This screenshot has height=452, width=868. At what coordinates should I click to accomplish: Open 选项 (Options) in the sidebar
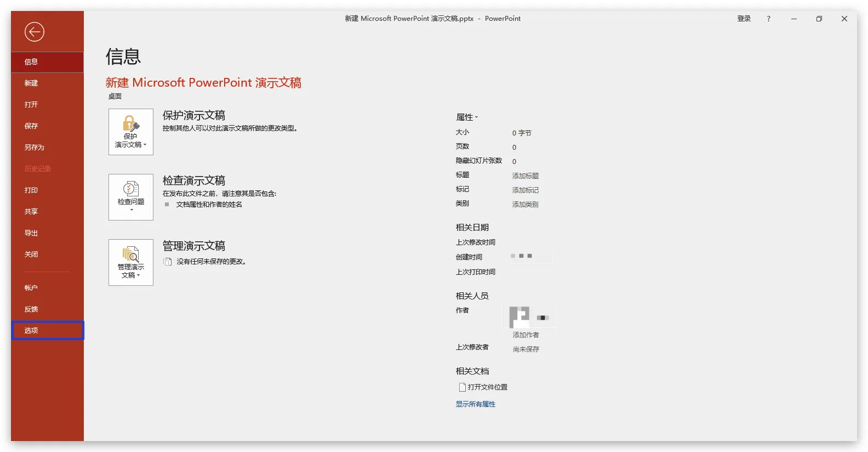coord(31,331)
